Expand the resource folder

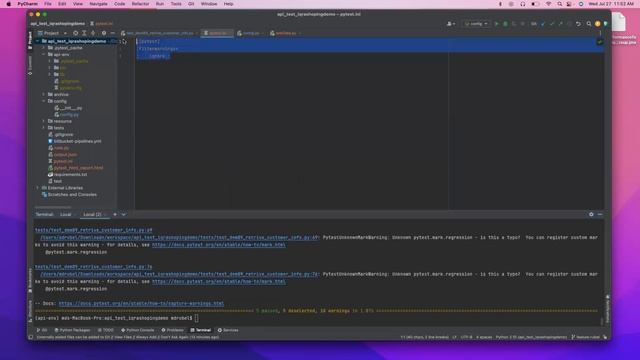coord(44,121)
